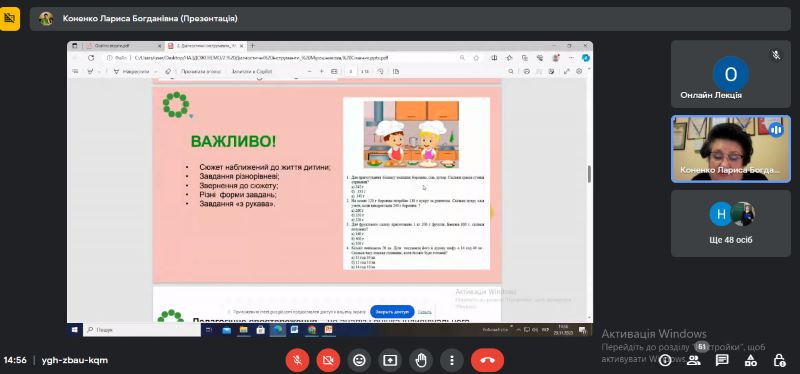
Task: Show the participants list (people icon)
Action: pos(693,361)
